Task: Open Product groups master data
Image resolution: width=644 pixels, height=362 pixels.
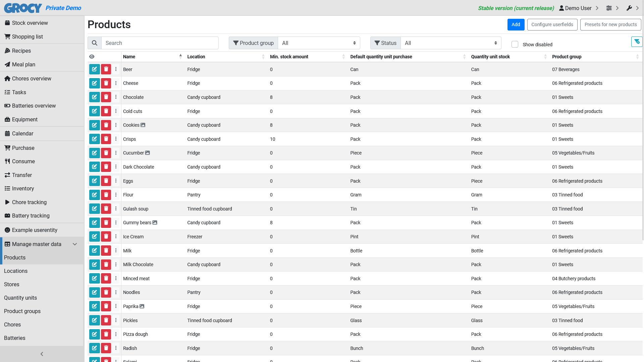Action: click(42, 311)
